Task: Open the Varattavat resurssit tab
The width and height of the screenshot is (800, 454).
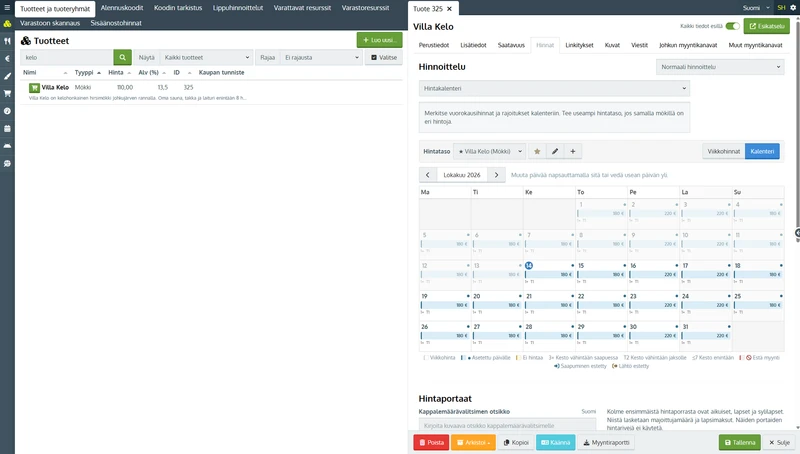Action: 302,8
